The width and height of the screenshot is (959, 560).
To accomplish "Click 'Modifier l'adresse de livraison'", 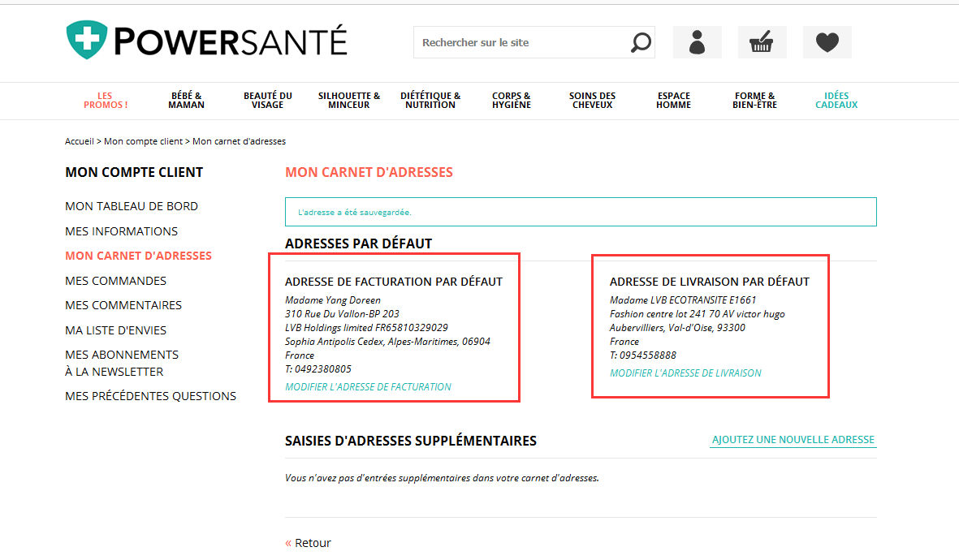I will pos(685,373).
